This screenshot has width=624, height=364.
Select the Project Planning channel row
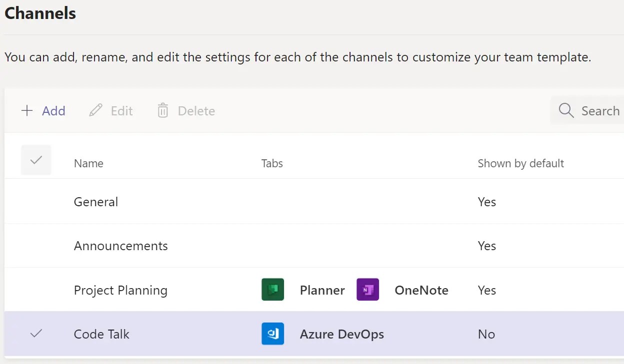(120, 290)
